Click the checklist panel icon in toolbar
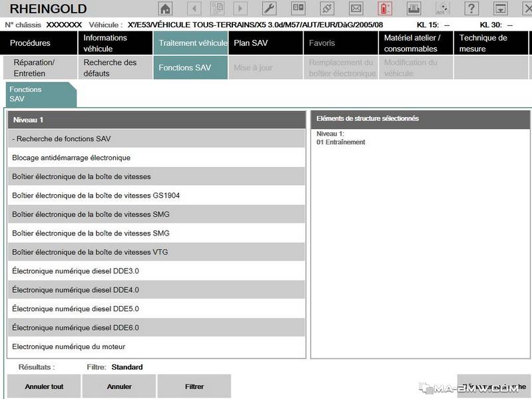 (298, 9)
